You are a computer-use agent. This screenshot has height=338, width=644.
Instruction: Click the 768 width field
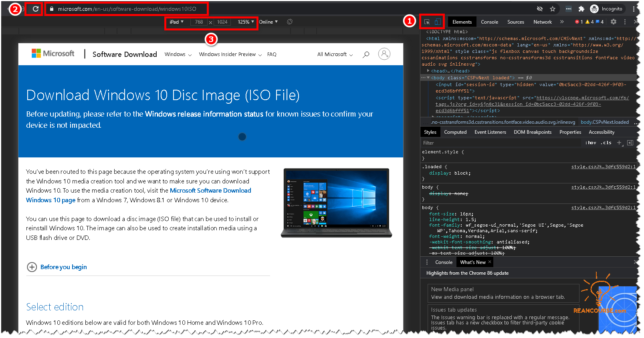(199, 22)
